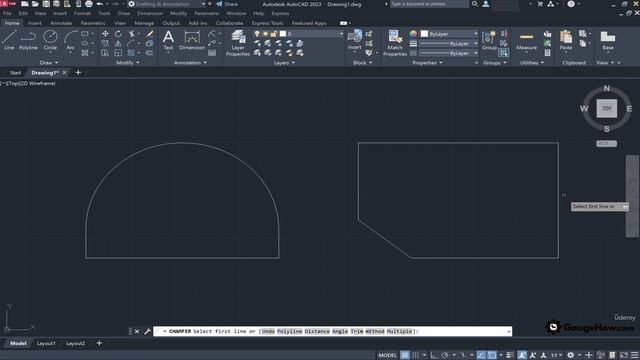Expand the Utilities panel

532,63
